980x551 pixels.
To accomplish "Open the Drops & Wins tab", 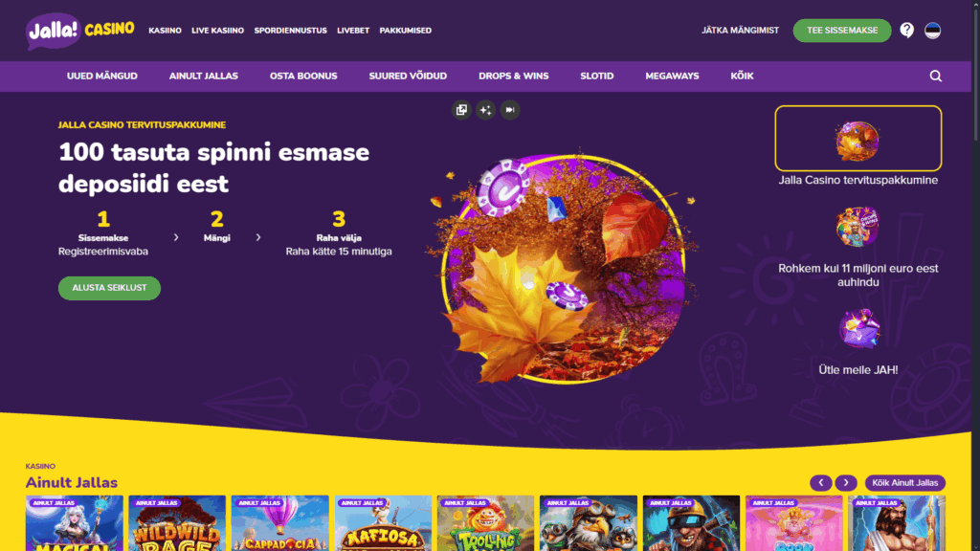I will (x=513, y=77).
